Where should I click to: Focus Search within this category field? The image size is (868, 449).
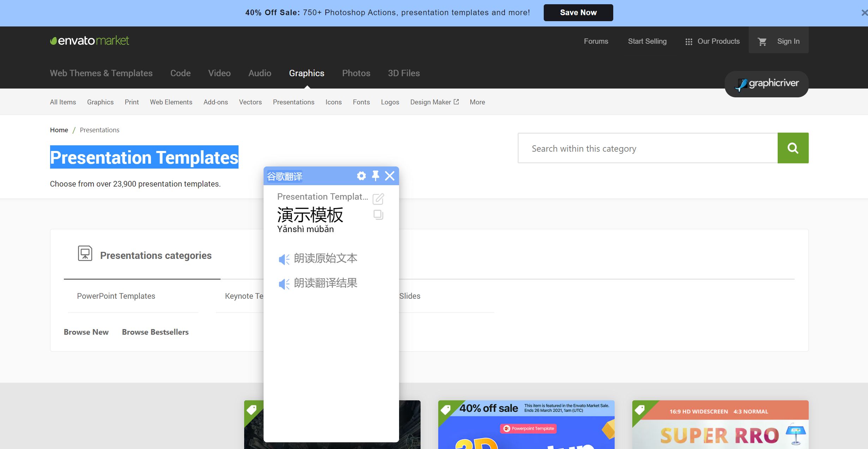point(648,148)
